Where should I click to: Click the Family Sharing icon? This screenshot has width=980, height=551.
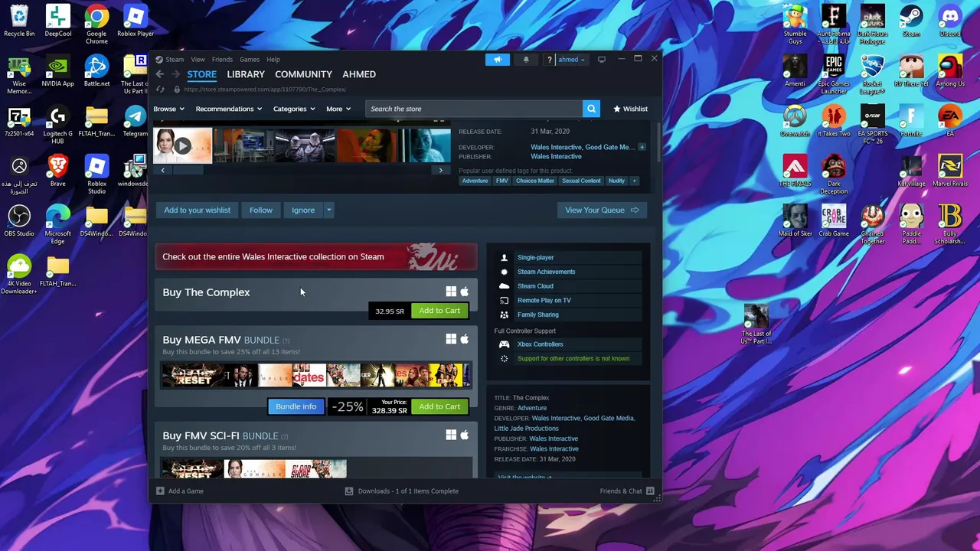point(504,315)
